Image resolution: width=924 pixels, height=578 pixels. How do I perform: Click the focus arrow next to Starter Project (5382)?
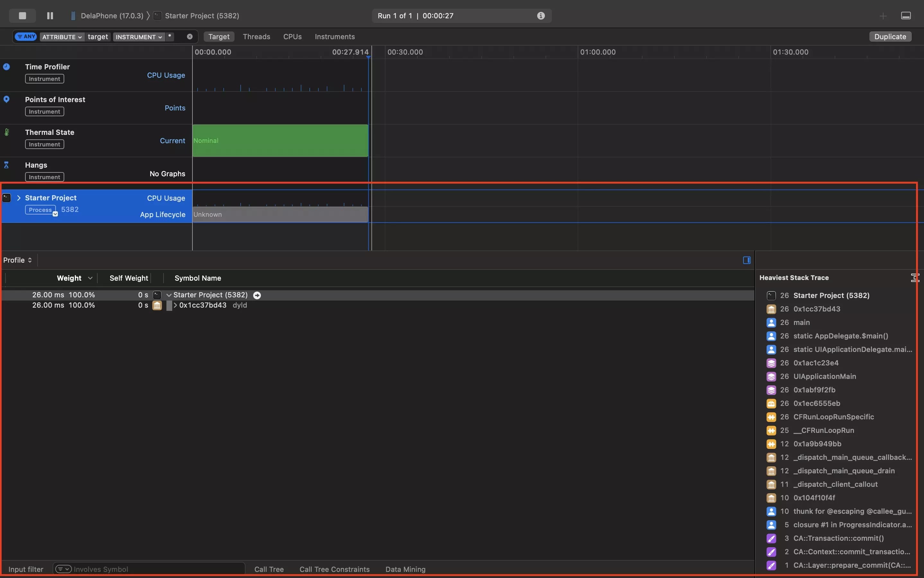point(257,295)
